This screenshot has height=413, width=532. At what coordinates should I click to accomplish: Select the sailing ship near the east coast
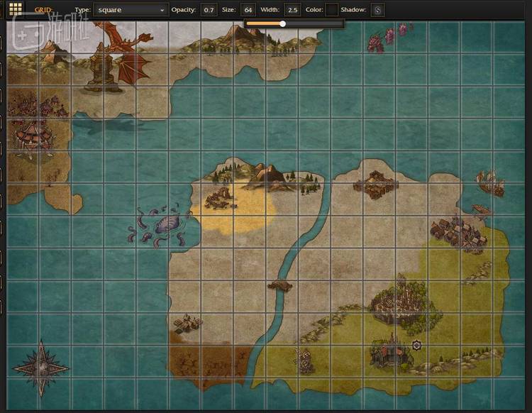489,183
